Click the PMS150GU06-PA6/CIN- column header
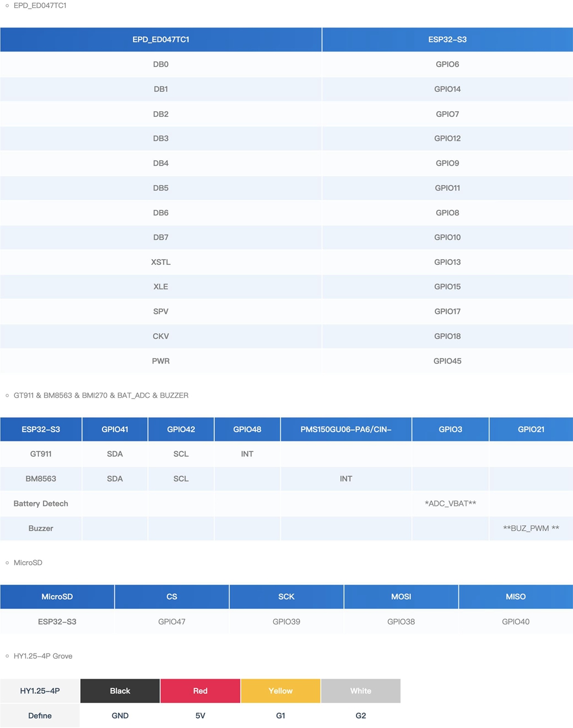This screenshot has width=573, height=728. click(x=346, y=429)
